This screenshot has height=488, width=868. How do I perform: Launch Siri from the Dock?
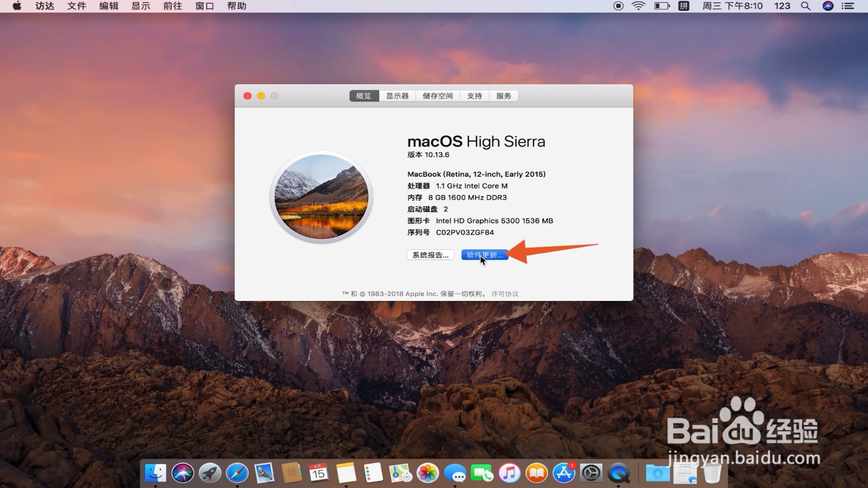coord(183,473)
